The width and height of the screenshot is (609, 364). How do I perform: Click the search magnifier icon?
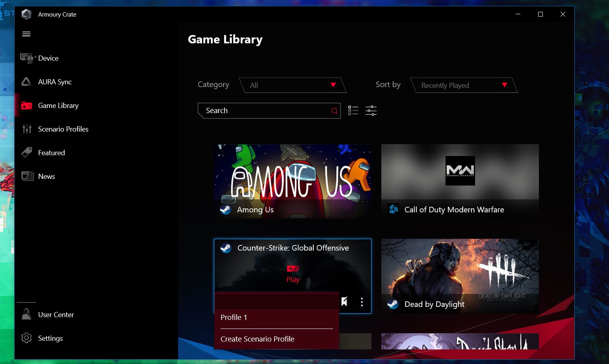click(x=334, y=111)
